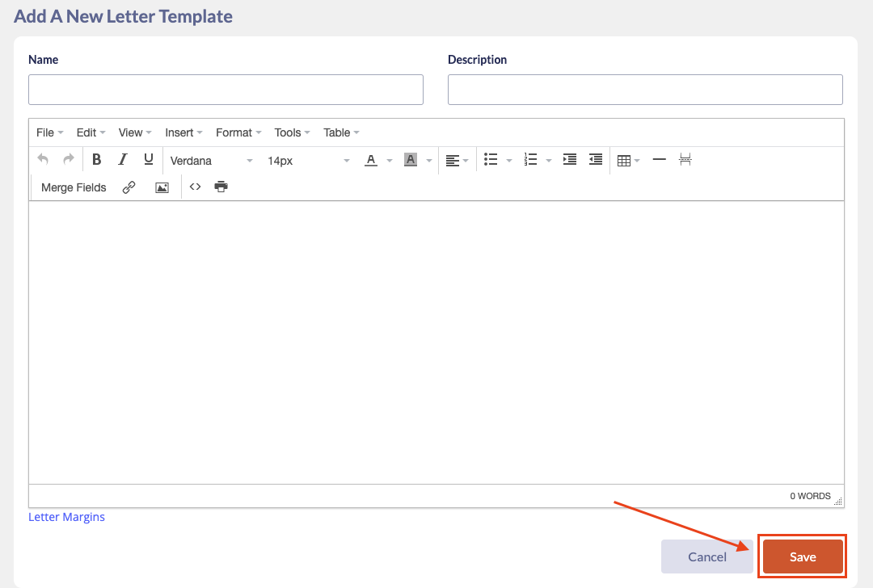The width and height of the screenshot is (873, 588).
Task: Apply background highlight color icon
Action: pos(411,160)
